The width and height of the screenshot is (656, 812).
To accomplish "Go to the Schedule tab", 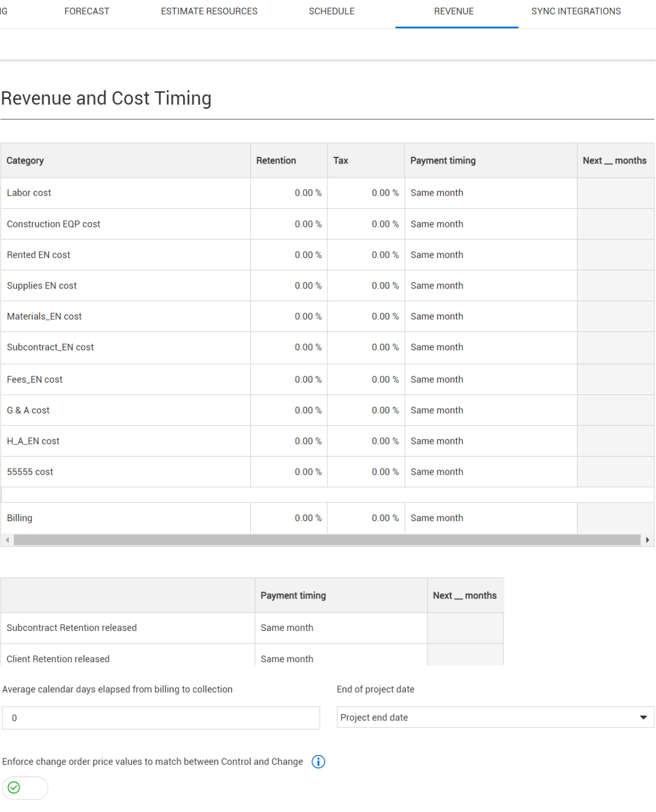I will click(331, 11).
